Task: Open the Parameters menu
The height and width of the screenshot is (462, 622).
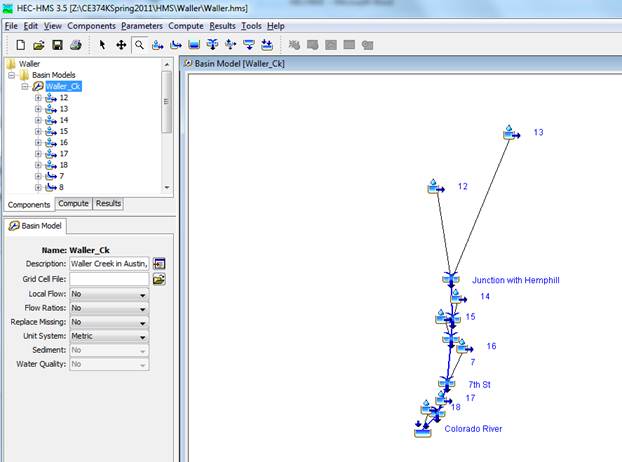Action: (x=143, y=25)
